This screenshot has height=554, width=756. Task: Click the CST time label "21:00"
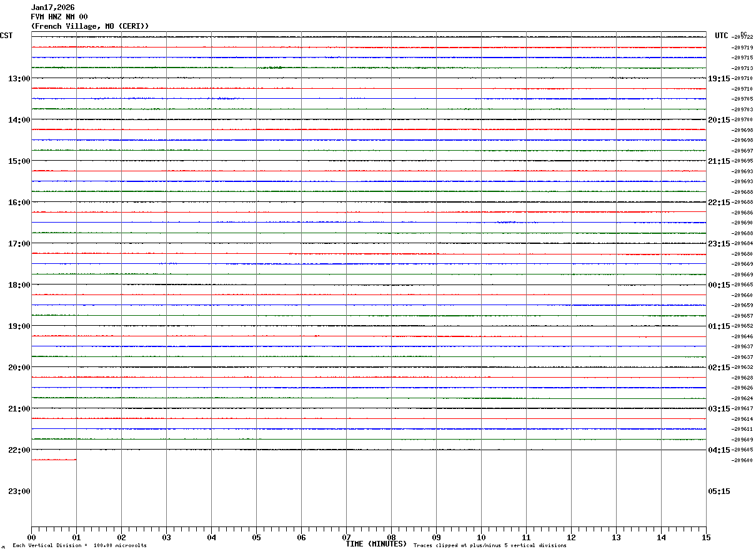pos(19,408)
